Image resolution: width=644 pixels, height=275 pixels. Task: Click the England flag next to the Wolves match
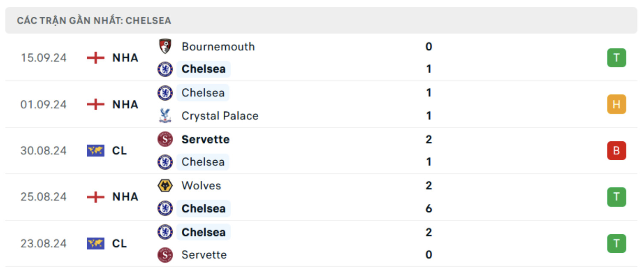pos(95,197)
